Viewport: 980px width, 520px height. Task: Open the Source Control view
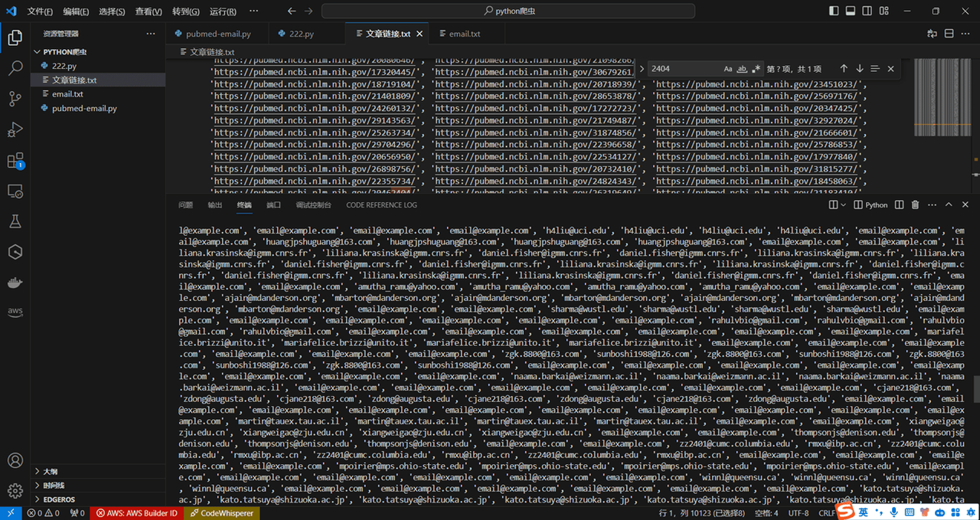point(15,99)
